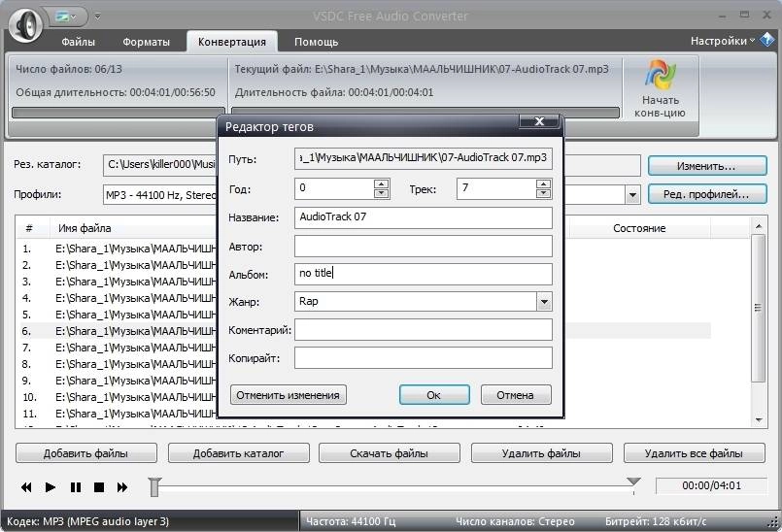Click file list scrollbar up arrow
This screenshot has width=782, height=532.
click(x=758, y=226)
